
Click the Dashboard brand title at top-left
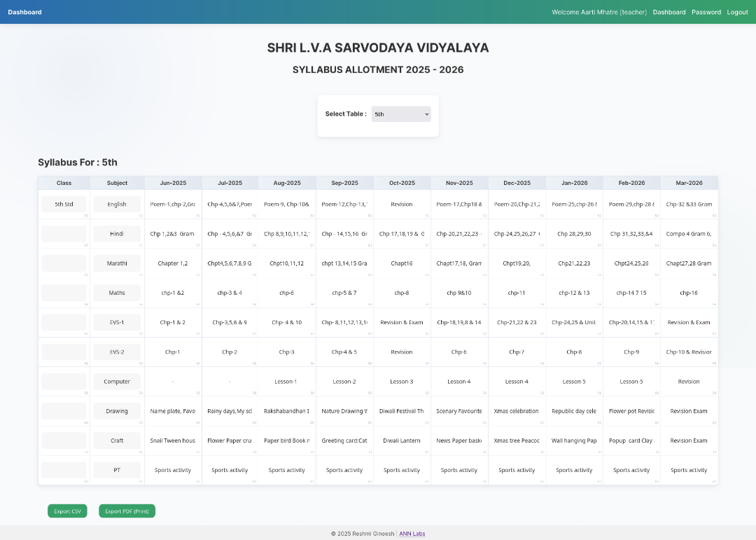pos(24,12)
